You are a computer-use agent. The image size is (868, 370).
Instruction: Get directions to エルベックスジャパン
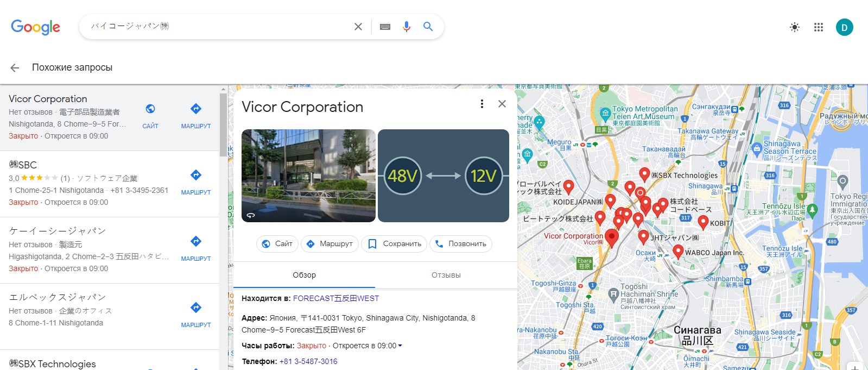coord(196,308)
